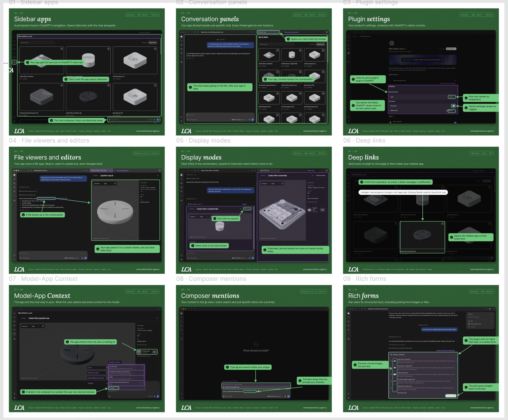Click plus icon next to Outputs in Rich forms frame
508x420 pixels.
point(492,314)
